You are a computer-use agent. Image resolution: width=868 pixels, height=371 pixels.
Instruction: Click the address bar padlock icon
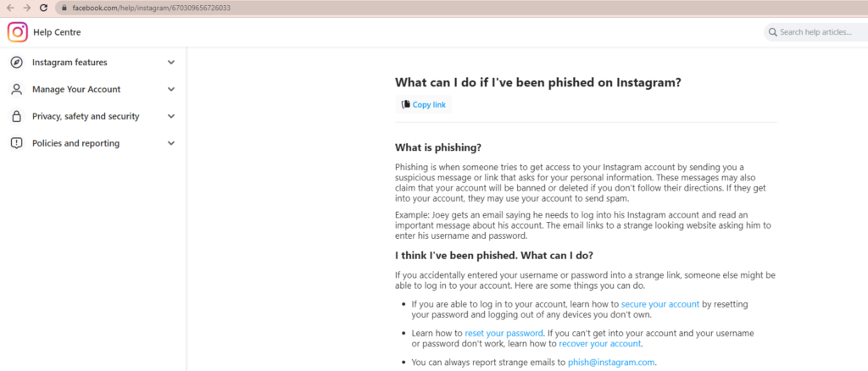click(x=64, y=8)
